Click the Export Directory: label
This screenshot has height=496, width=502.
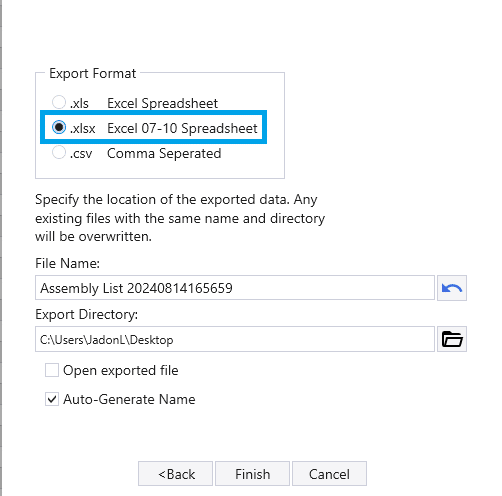[x=86, y=314]
